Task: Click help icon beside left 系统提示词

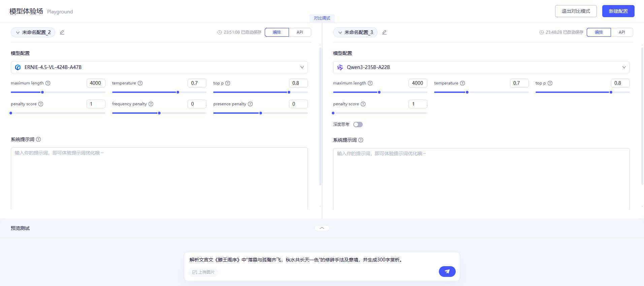Action: click(x=38, y=139)
